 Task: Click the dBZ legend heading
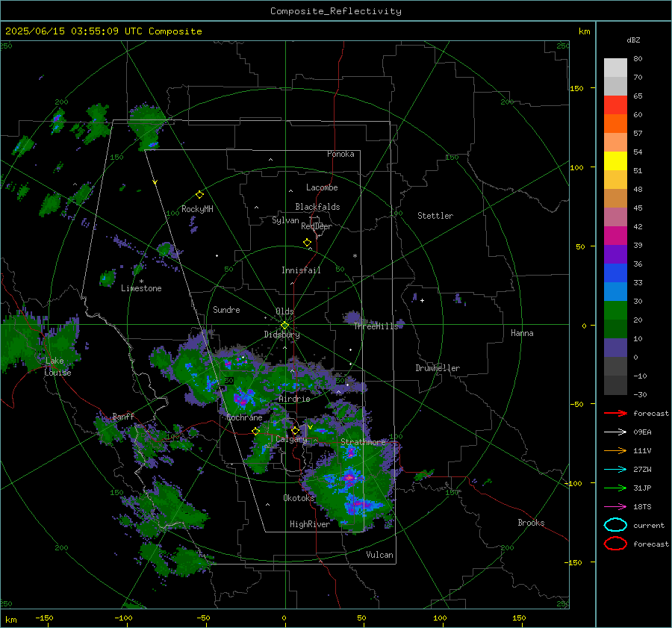pos(633,40)
